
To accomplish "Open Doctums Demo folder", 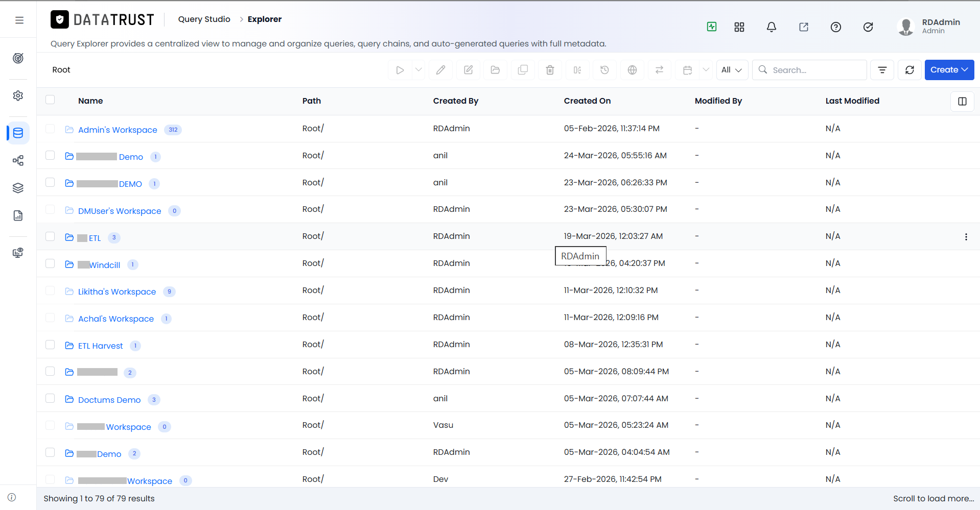I will [109, 400].
